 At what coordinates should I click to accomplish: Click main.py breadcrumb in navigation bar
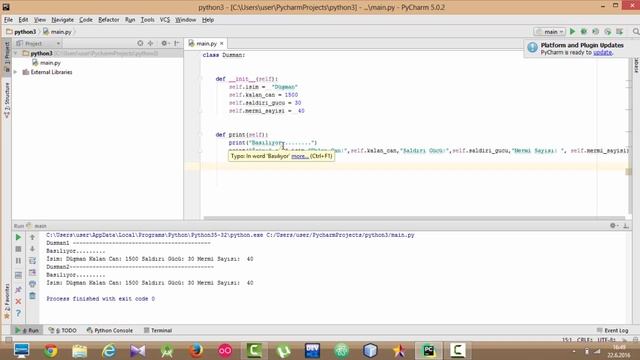tap(58, 31)
